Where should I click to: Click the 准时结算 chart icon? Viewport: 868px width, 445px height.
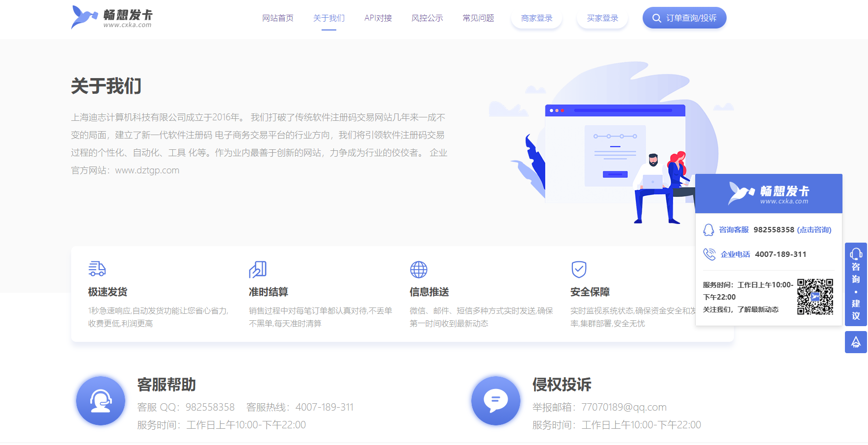coord(258,269)
